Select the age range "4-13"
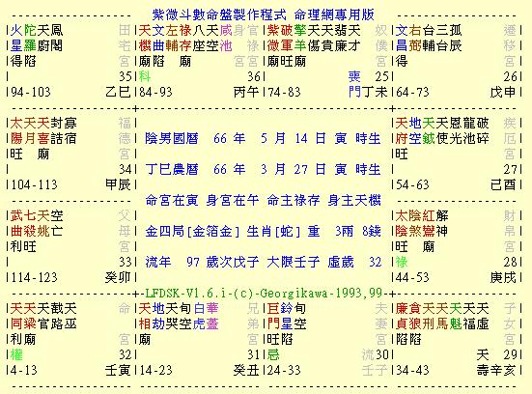This screenshot has width=532, height=394. [24, 370]
